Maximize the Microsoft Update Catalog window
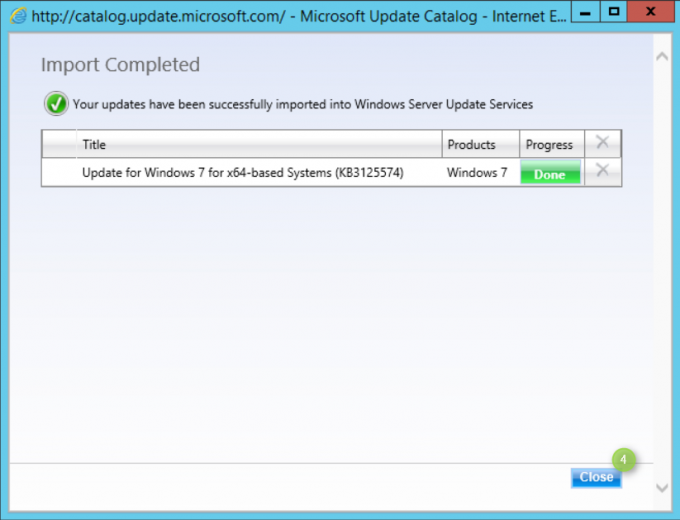 tap(615, 13)
